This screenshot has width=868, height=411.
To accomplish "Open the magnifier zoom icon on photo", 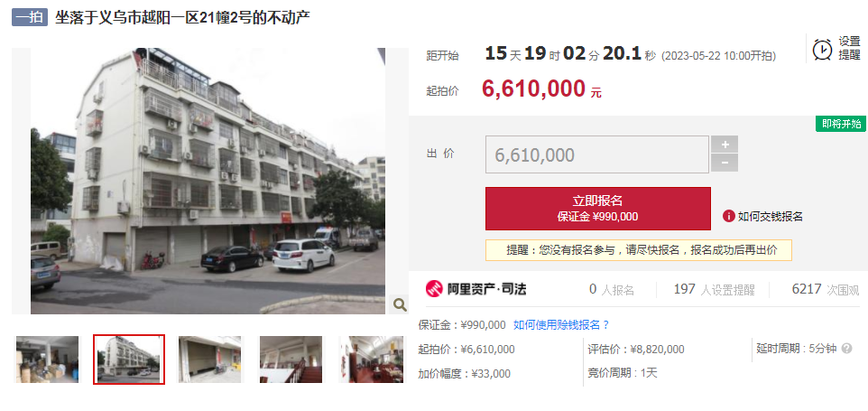I will pyautogui.click(x=400, y=304).
